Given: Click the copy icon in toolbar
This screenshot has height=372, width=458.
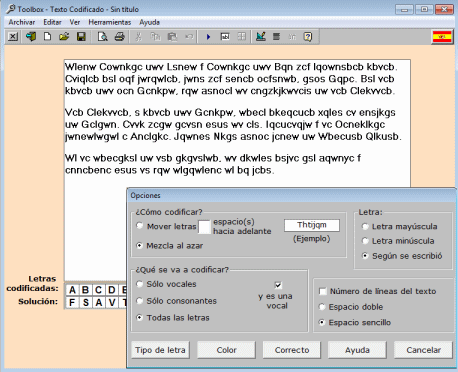Looking at the screenshot, I should pyautogui.click(x=155, y=36).
